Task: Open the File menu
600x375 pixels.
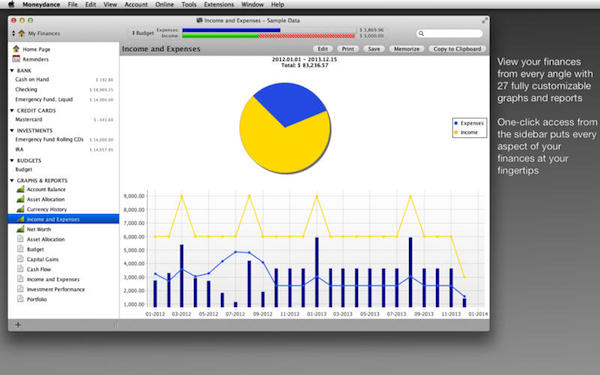Action: coord(73,5)
